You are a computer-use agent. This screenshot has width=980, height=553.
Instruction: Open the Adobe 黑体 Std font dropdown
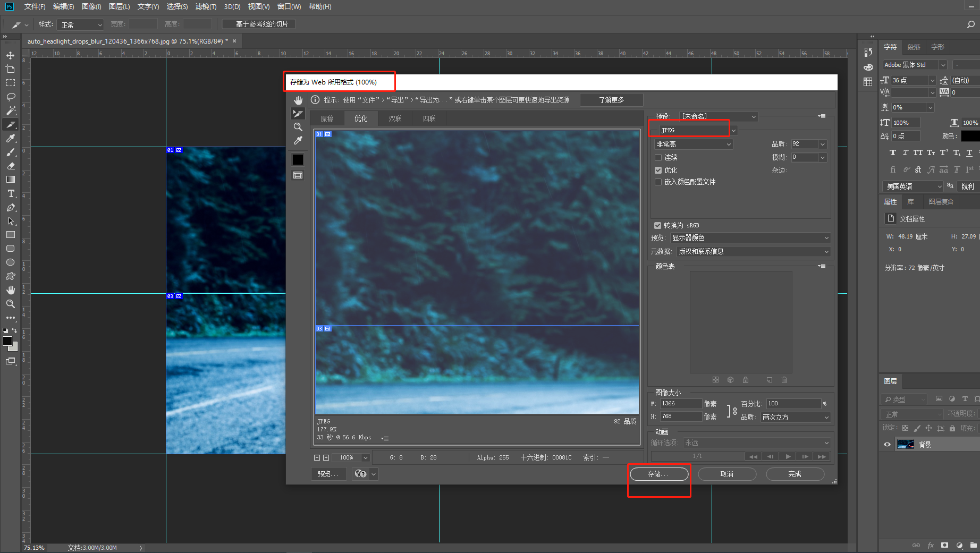click(x=915, y=65)
